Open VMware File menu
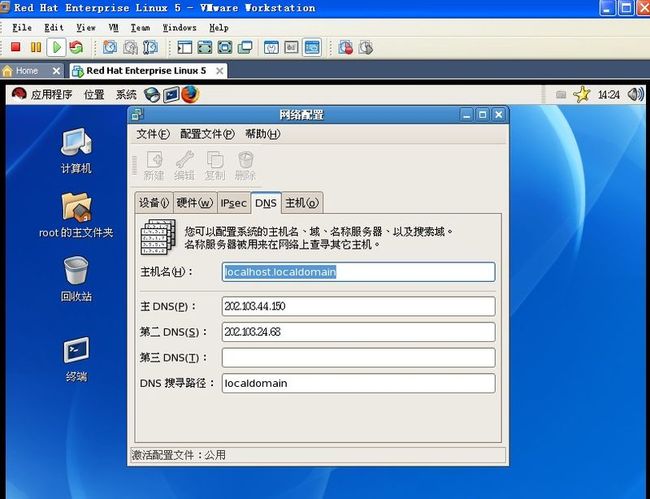The height and width of the screenshot is (499, 650). (22, 28)
